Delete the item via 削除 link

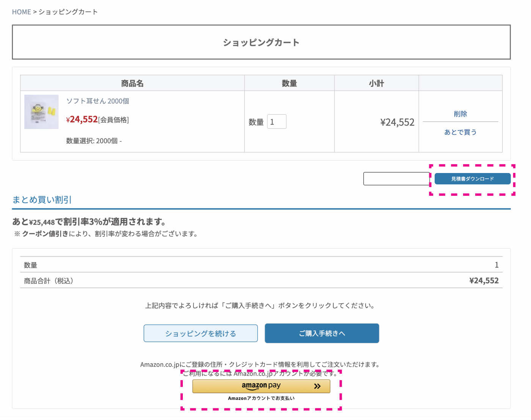[460, 113]
